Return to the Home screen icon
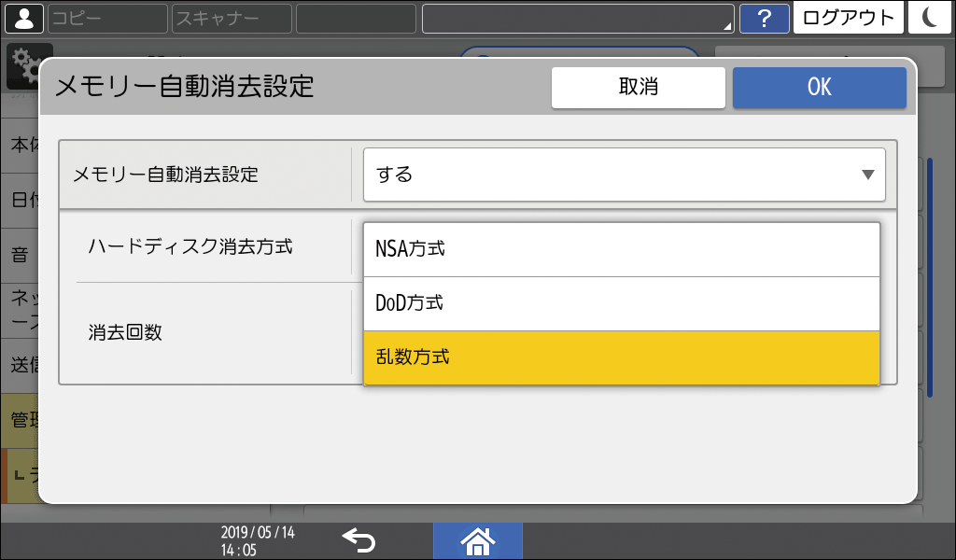This screenshot has height=560, width=956. click(x=477, y=540)
